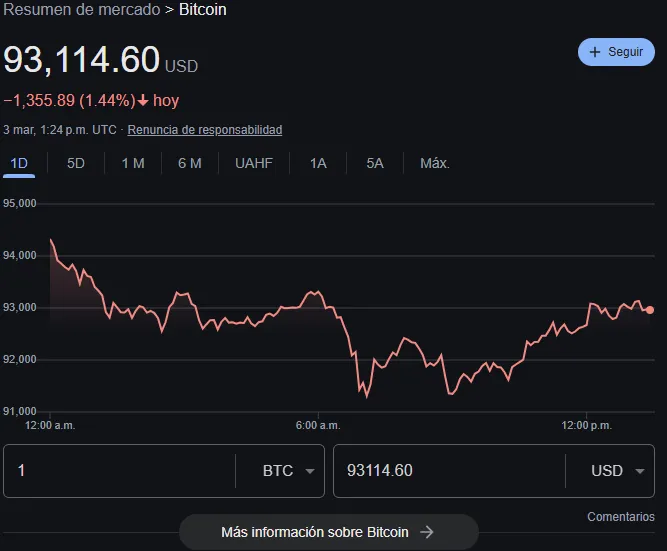Switch to the 5D range tab
This screenshot has width=667, height=551.
(76, 163)
